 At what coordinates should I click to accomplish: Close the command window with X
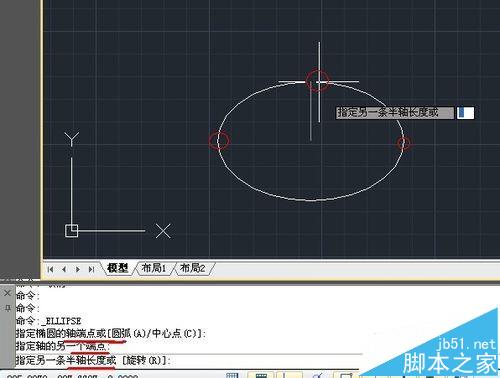(7, 293)
